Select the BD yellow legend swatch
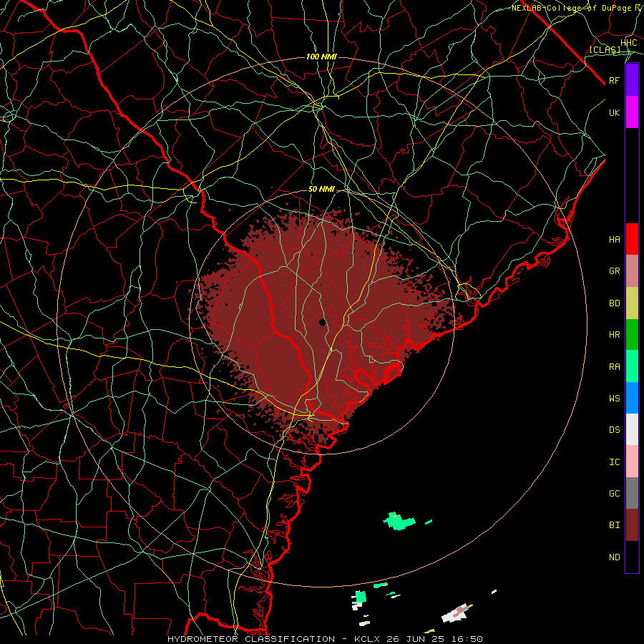The image size is (644, 644). point(632,303)
